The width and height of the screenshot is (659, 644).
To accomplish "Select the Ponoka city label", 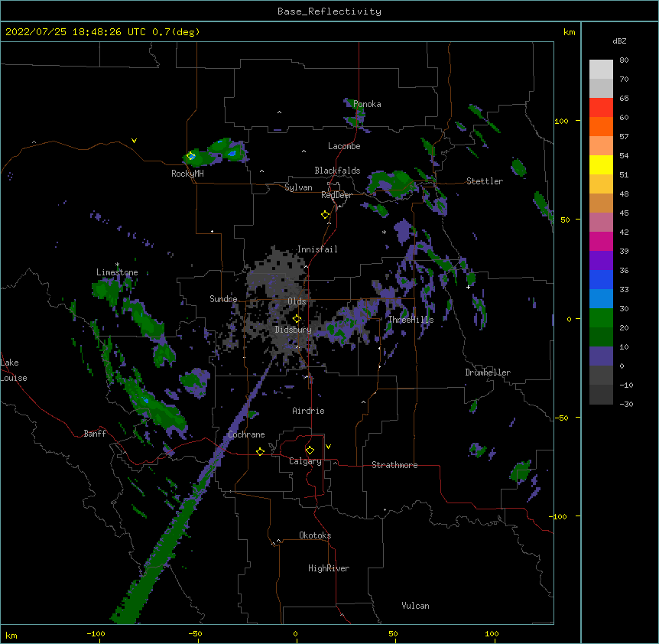I will pyautogui.click(x=367, y=104).
